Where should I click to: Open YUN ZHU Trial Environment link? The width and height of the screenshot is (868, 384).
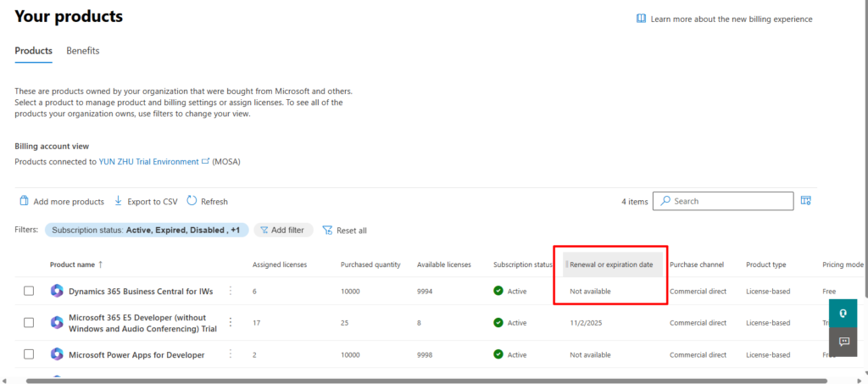(148, 161)
